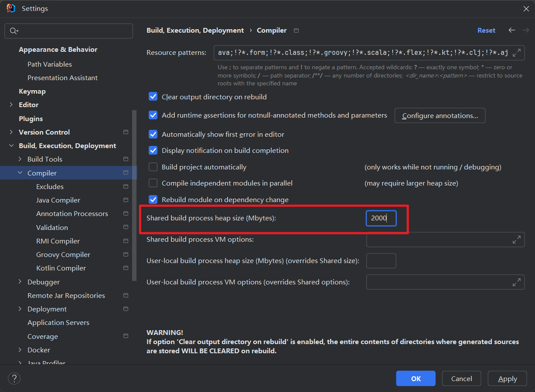The height and width of the screenshot is (392, 535).
Task: Collapse the Compiler tree node
Action: click(20, 173)
